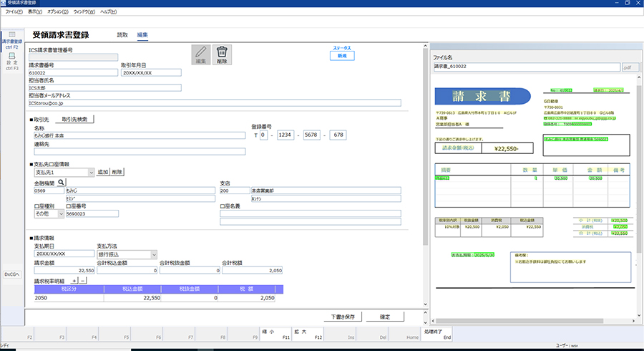This screenshot has height=351, width=644.
Task: Open ウィンドウ menu
Action: click(84, 11)
